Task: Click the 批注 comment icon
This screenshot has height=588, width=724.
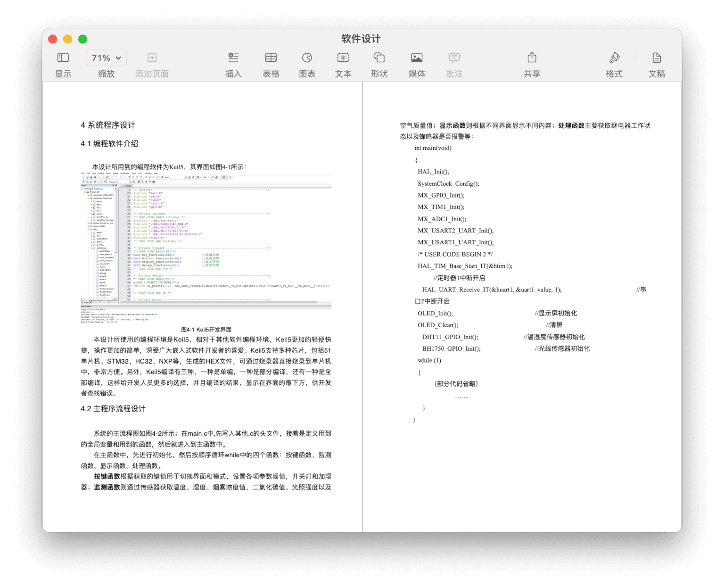Action: 454,64
